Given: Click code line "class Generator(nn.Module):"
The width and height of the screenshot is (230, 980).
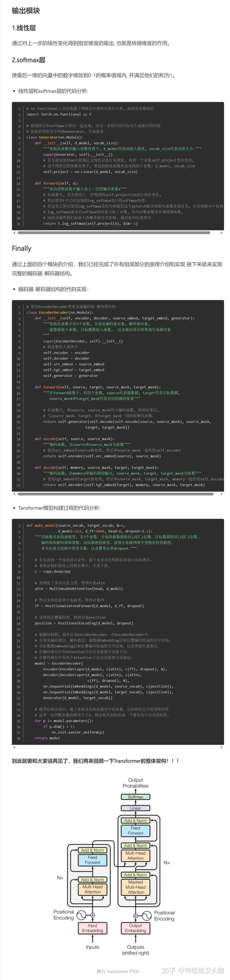Looking at the screenshot, I should (55, 137).
